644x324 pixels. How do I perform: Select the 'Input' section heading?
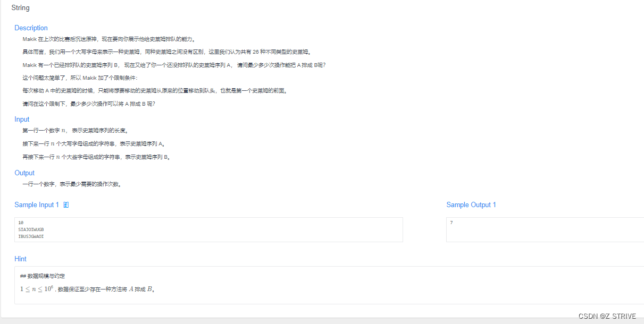pyautogui.click(x=22, y=120)
